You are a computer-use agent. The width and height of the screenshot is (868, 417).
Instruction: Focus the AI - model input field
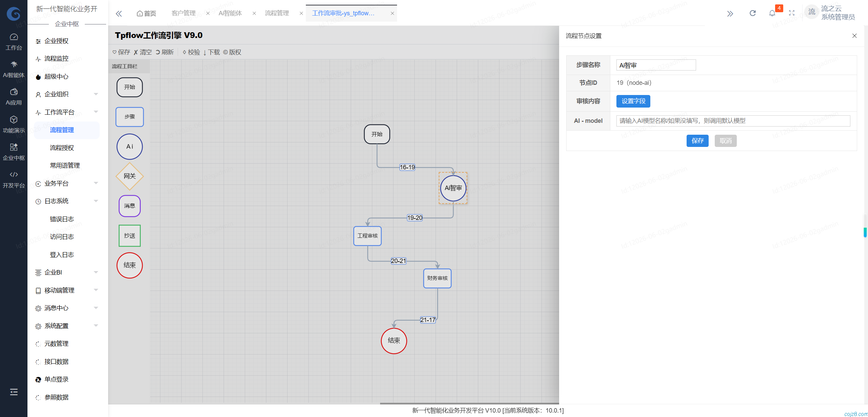click(733, 121)
